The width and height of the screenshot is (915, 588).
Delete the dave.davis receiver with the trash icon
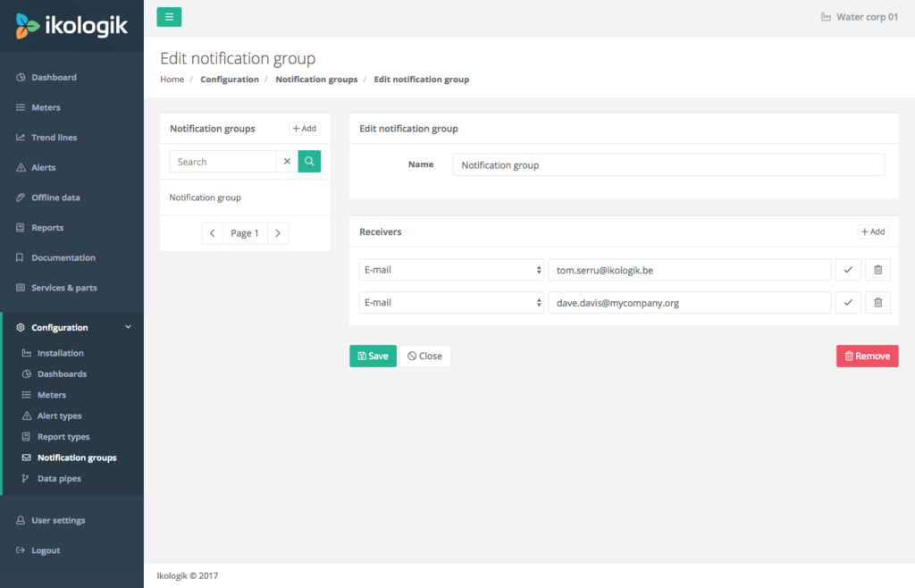(x=877, y=303)
